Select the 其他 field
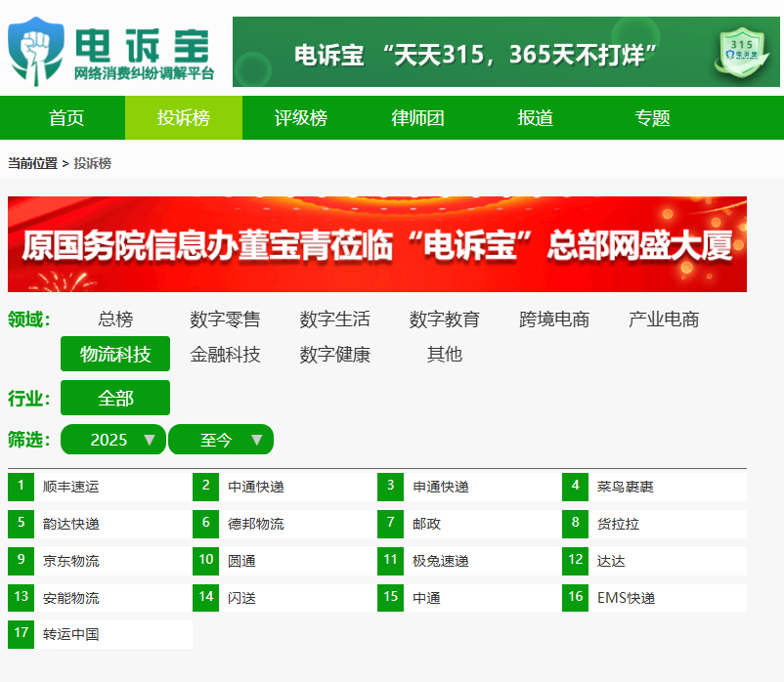Viewport: 784px width, 682px height. pyautogui.click(x=445, y=355)
